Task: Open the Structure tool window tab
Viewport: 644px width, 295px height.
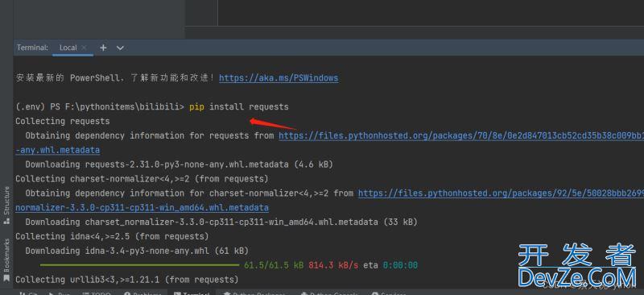Action: [6, 205]
